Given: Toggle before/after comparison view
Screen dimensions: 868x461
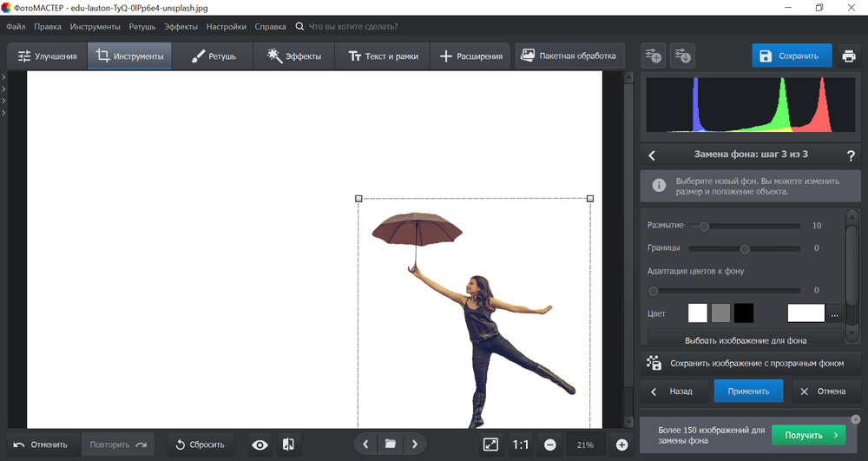Looking at the screenshot, I should click(x=288, y=445).
